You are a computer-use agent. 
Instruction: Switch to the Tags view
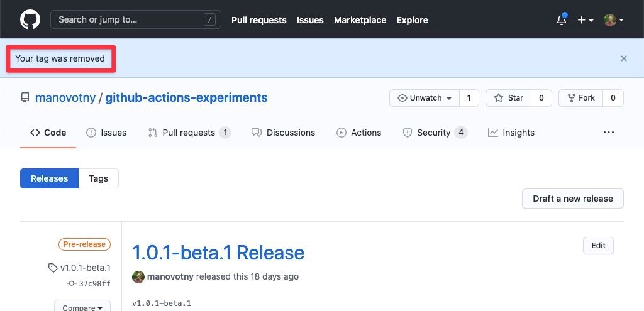99,178
